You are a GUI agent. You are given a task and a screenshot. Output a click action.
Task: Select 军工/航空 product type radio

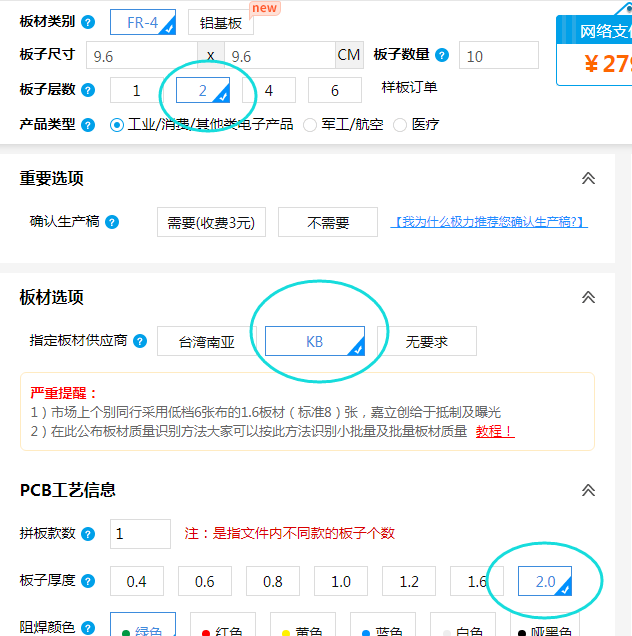pyautogui.click(x=310, y=125)
